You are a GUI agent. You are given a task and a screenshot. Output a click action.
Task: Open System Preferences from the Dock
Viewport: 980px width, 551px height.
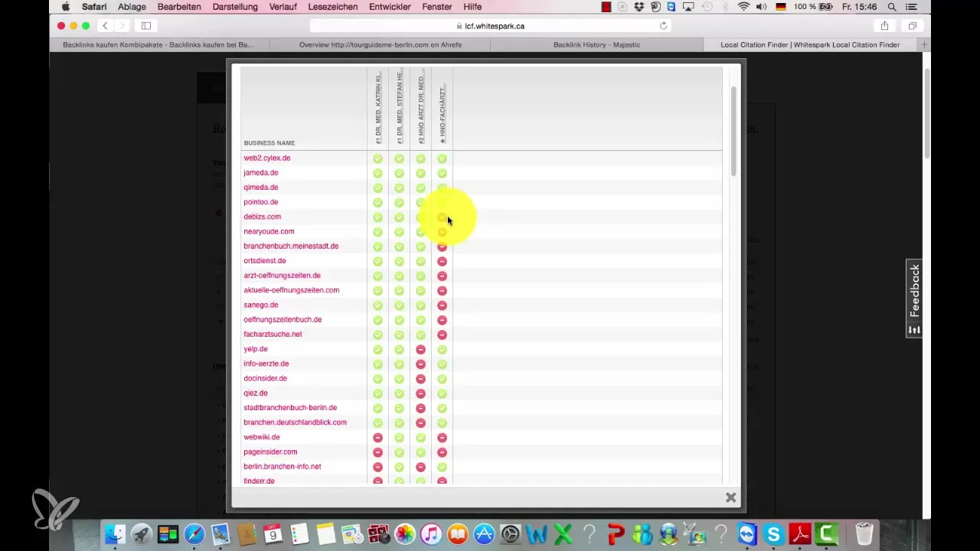(x=511, y=533)
